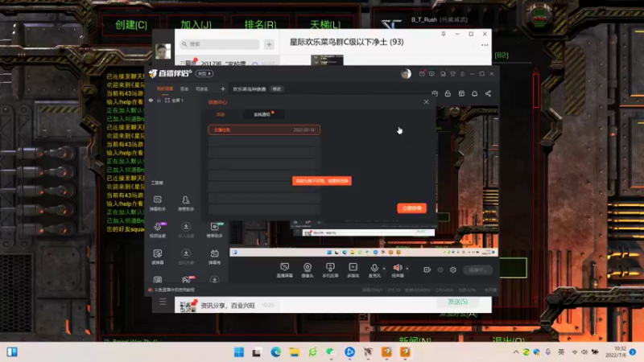The height and width of the screenshot is (362, 644).
Task: Open Microsoft Edge from taskbar
Action: click(275, 352)
